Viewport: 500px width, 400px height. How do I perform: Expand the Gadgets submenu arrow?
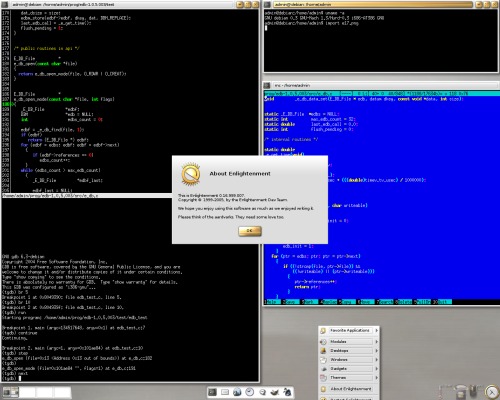[x=376, y=369]
